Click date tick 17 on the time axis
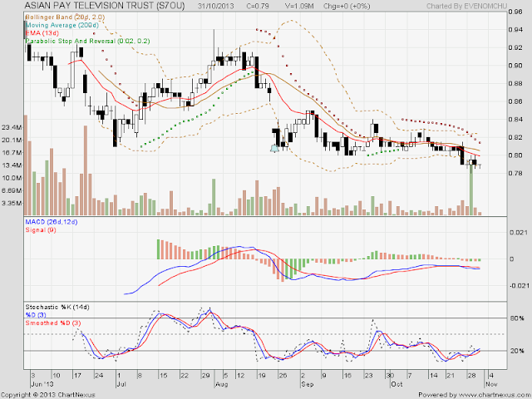Viewport: 532px width, 399px height. [x=77, y=376]
